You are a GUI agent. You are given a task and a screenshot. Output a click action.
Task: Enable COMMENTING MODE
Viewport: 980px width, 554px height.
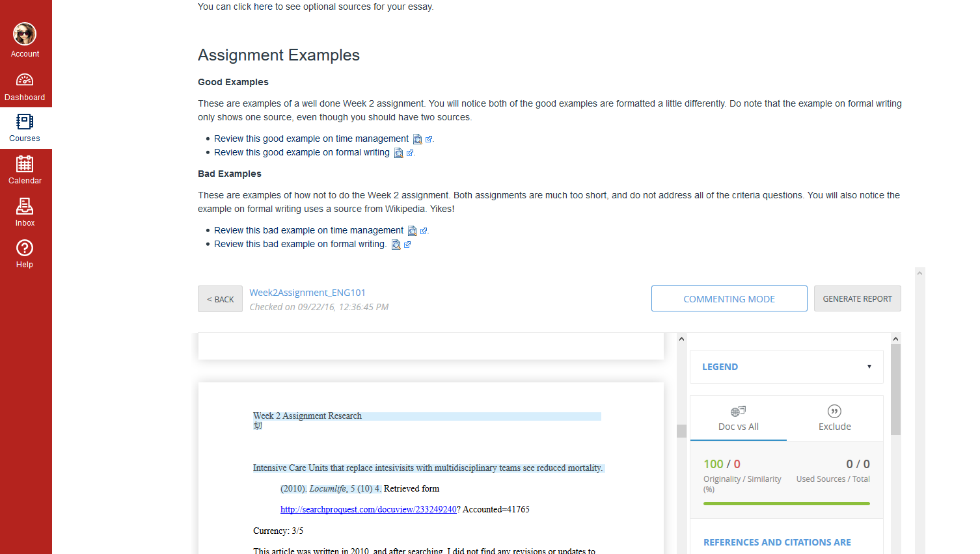pos(729,298)
